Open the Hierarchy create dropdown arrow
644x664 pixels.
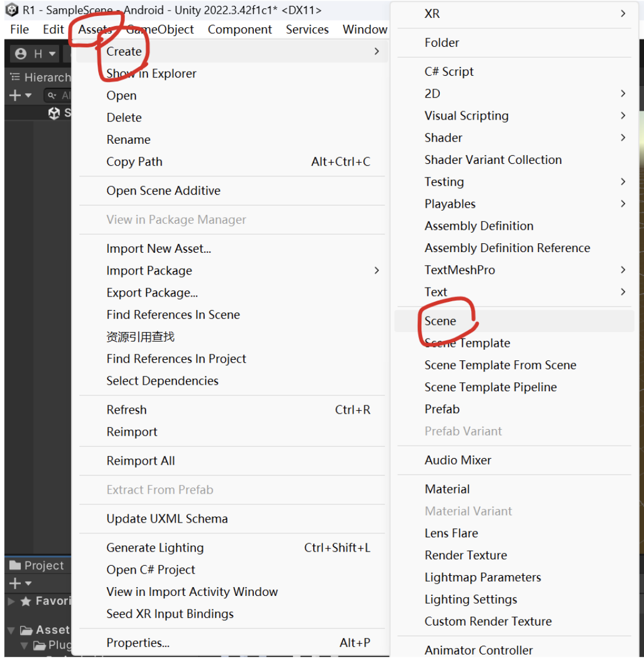click(x=28, y=96)
